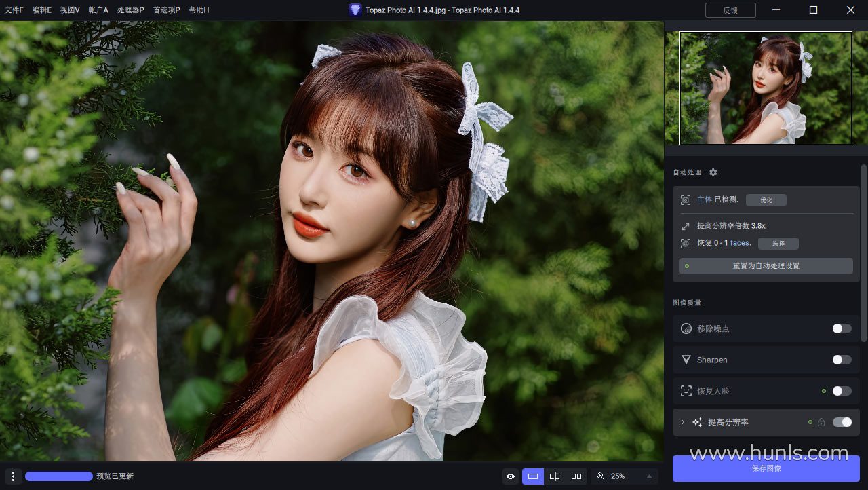Click the preview update progress bar
Viewport: 868px width, 490px height.
tap(59, 476)
